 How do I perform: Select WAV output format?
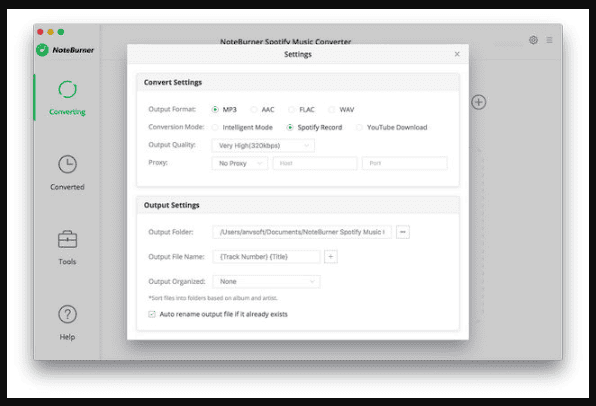click(x=332, y=109)
